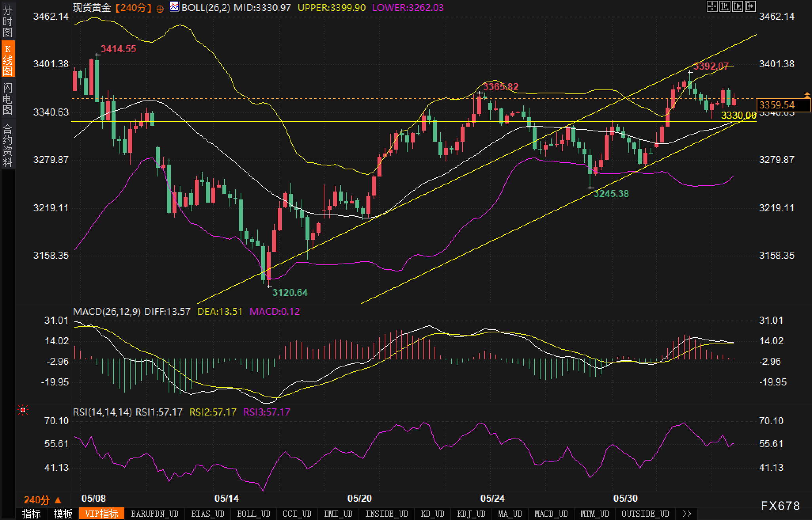Open the 240分 timeframe selector at bottom left

[x=42, y=500]
